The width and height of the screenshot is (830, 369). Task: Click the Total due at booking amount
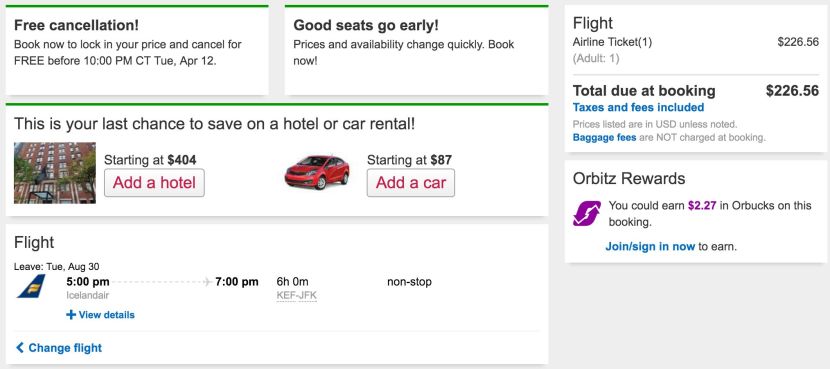[x=792, y=91]
